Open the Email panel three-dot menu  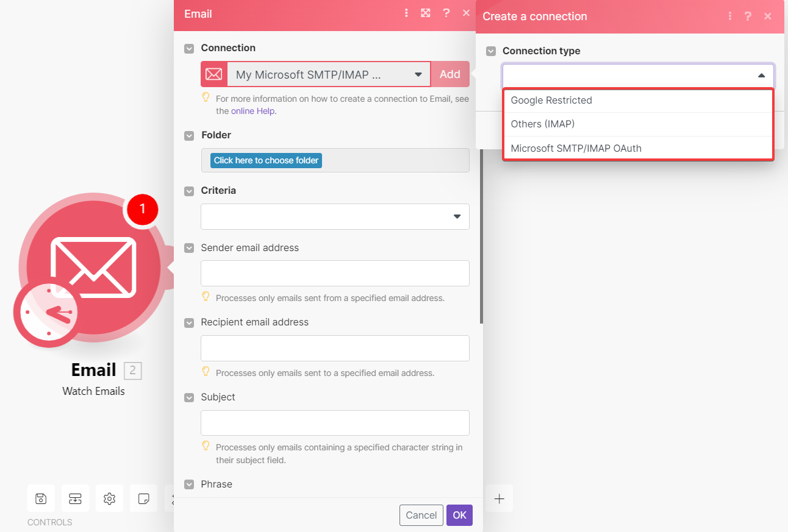click(x=406, y=13)
